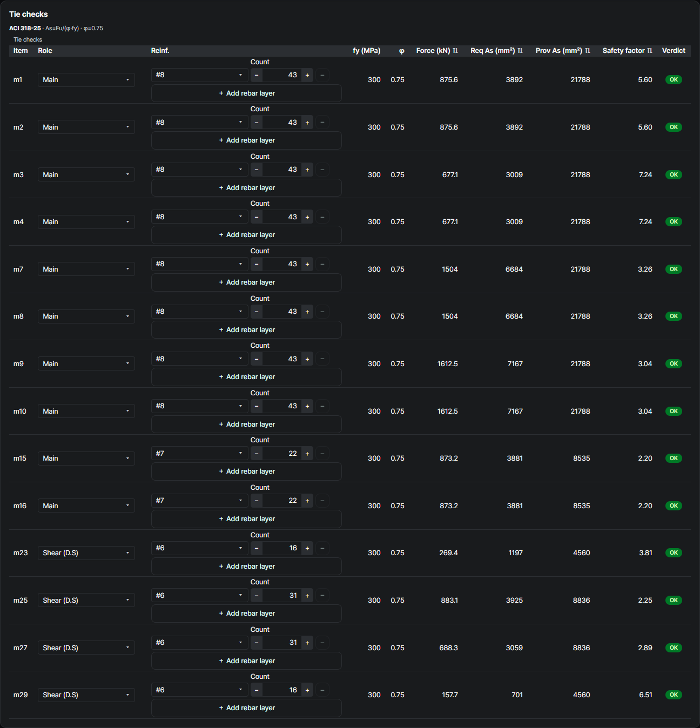Open Role dropdown for m23
Viewport: 700px width, 728px height.
pyautogui.click(x=86, y=553)
